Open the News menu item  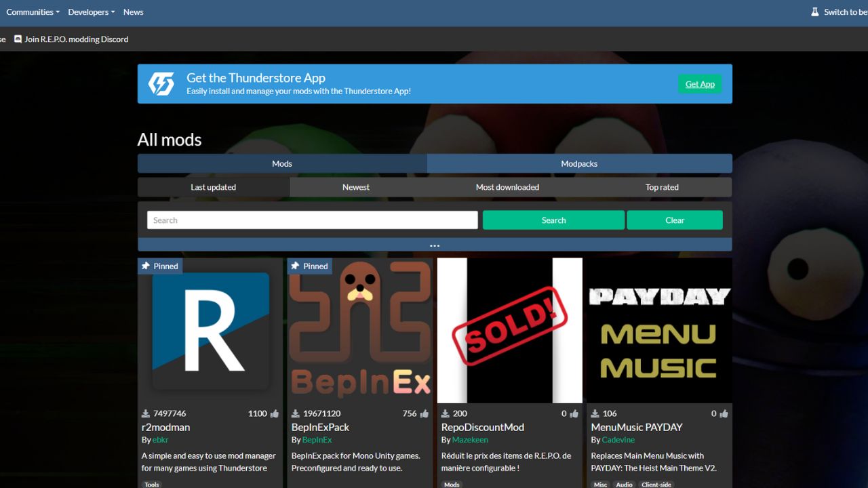[133, 12]
